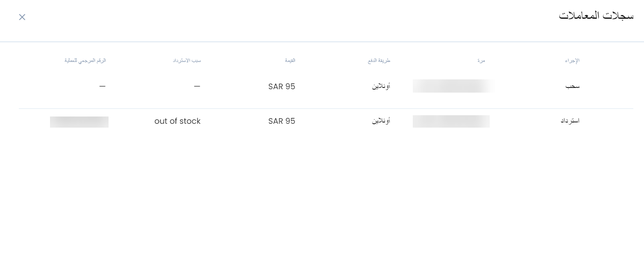This screenshot has width=644, height=274.
Task: Click the الرقم المرجعي للعملية column header
Action: [85, 61]
